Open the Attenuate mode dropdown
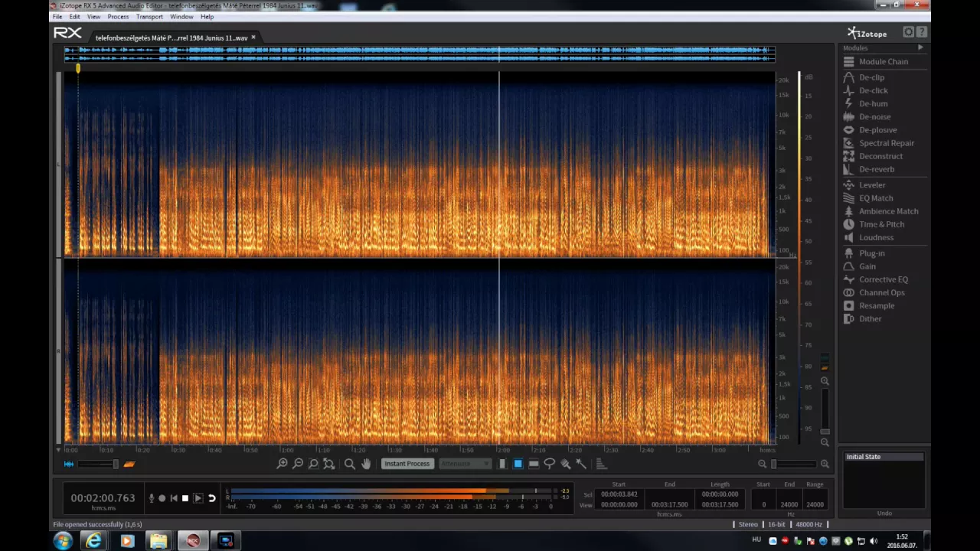This screenshot has width=980, height=551. click(465, 464)
